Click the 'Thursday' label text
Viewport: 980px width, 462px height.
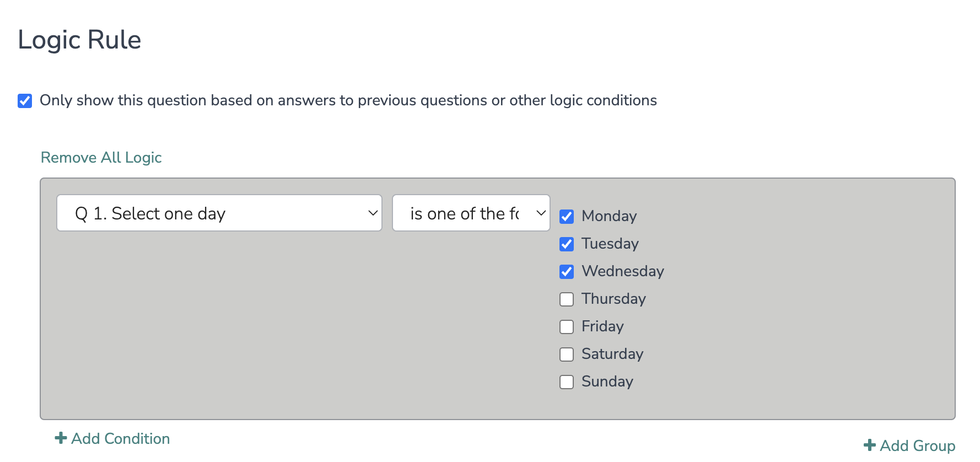click(x=613, y=299)
